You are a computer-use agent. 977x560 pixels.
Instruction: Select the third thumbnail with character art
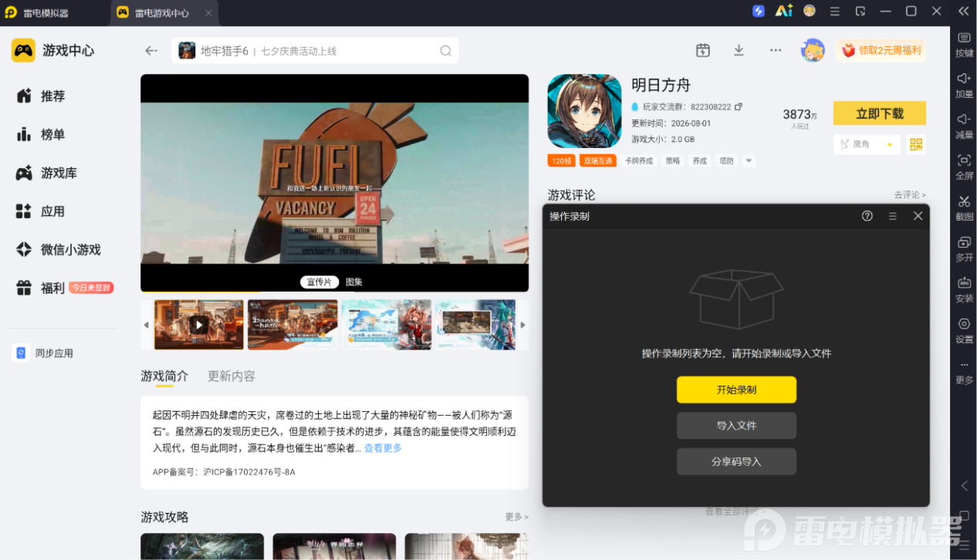(387, 325)
